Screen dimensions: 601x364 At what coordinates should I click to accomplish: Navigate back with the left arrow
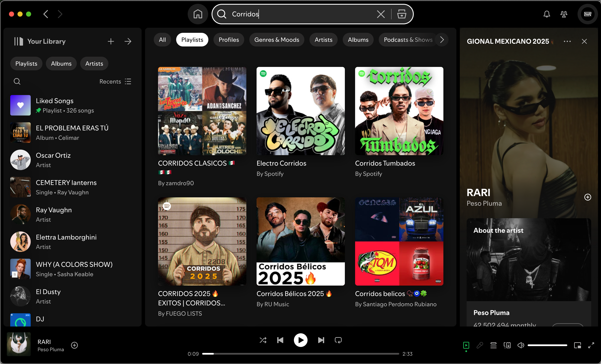point(46,14)
